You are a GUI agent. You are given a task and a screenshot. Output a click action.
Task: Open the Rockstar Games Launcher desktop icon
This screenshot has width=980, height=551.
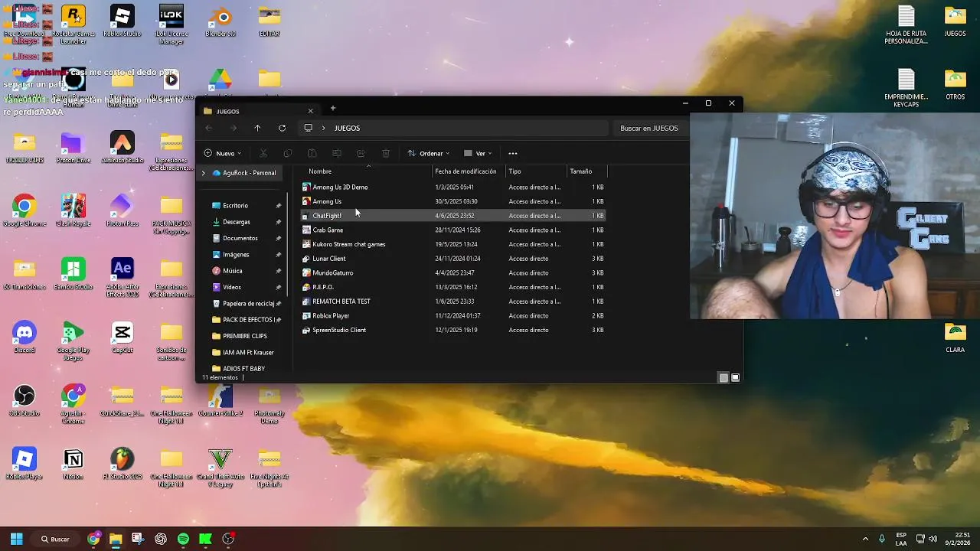click(x=73, y=24)
